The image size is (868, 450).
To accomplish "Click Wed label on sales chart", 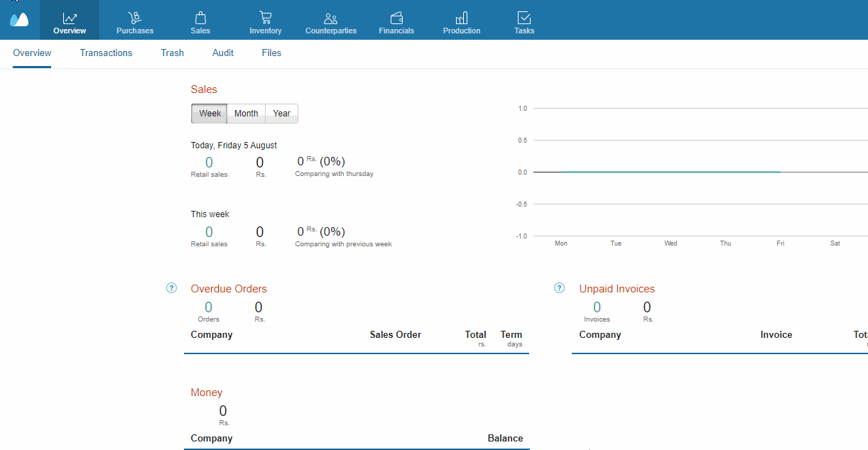I will [x=671, y=243].
